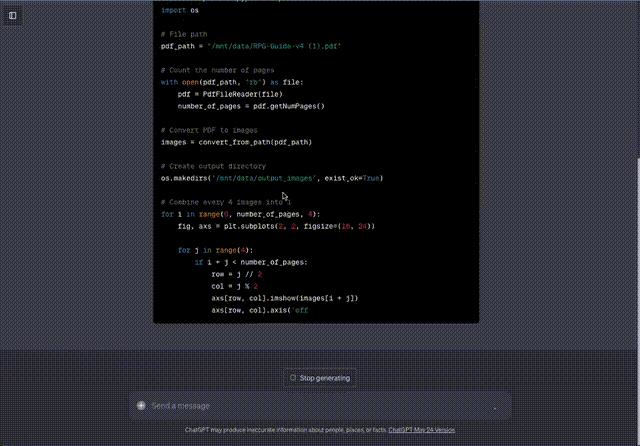
Task: Open the sidebar with the panel icon
Action: (12, 16)
